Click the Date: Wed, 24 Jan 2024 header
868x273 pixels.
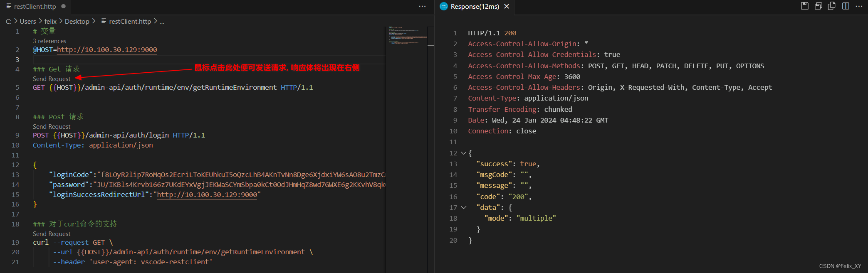(538, 120)
